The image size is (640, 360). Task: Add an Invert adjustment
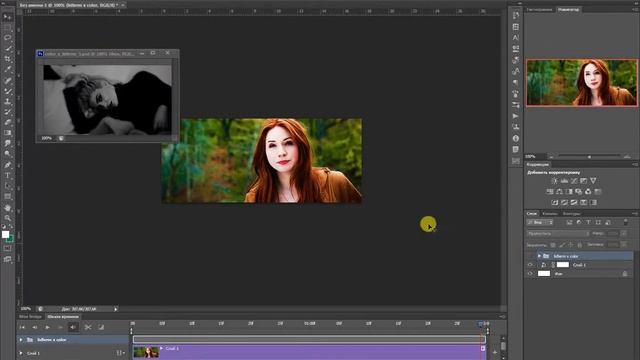554,202
